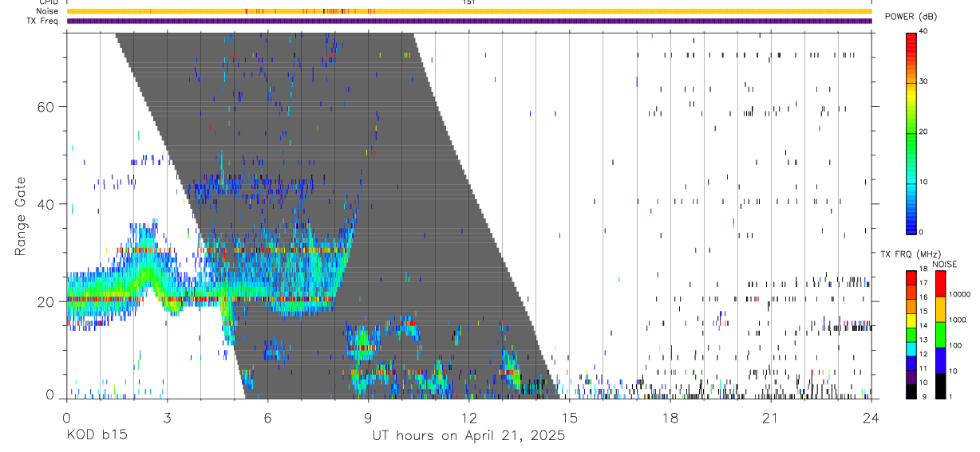Click the '30' tick on power scale
The height and width of the screenshot is (452, 980).
click(925, 82)
